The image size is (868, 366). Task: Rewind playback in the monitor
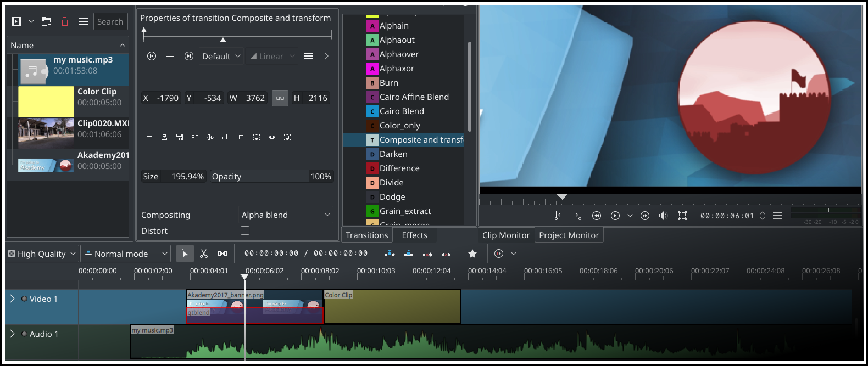pyautogui.click(x=597, y=216)
